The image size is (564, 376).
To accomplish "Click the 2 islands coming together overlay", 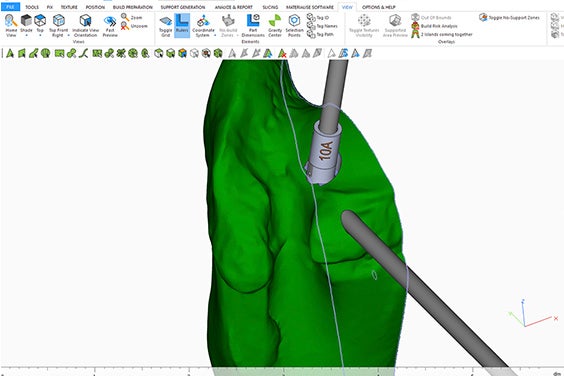I will [442, 34].
